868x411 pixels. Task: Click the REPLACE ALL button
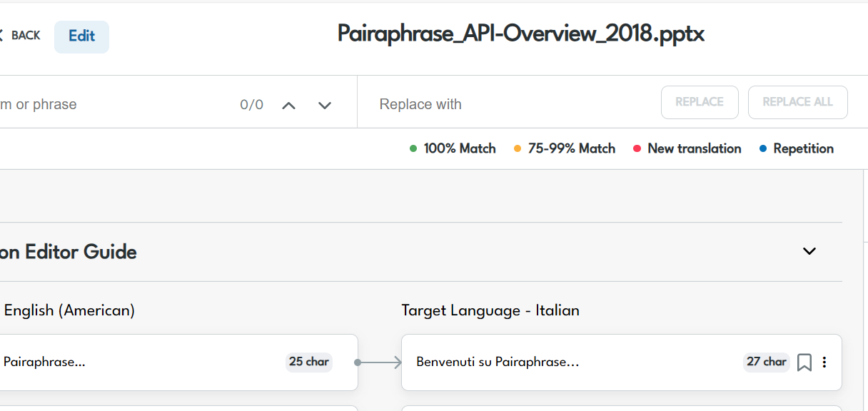pyautogui.click(x=797, y=102)
